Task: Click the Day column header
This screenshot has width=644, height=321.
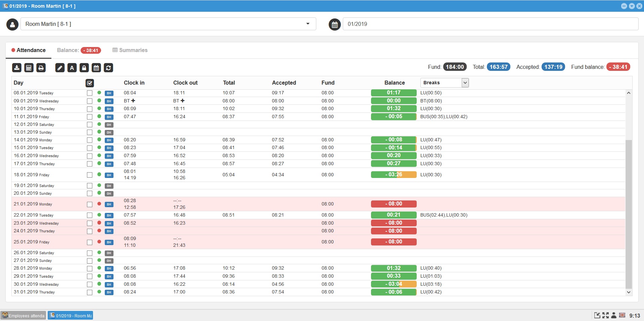Action: [x=18, y=83]
